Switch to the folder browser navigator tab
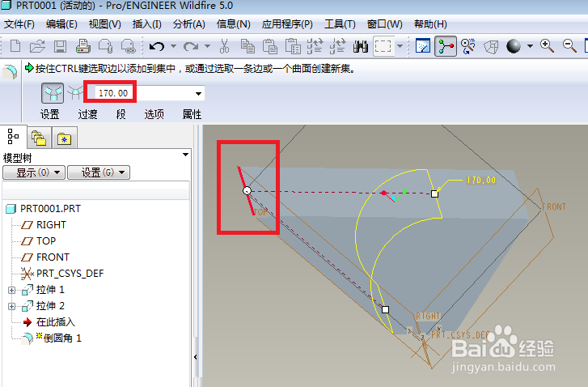Viewport: 588px width, 387px height. 39,138
